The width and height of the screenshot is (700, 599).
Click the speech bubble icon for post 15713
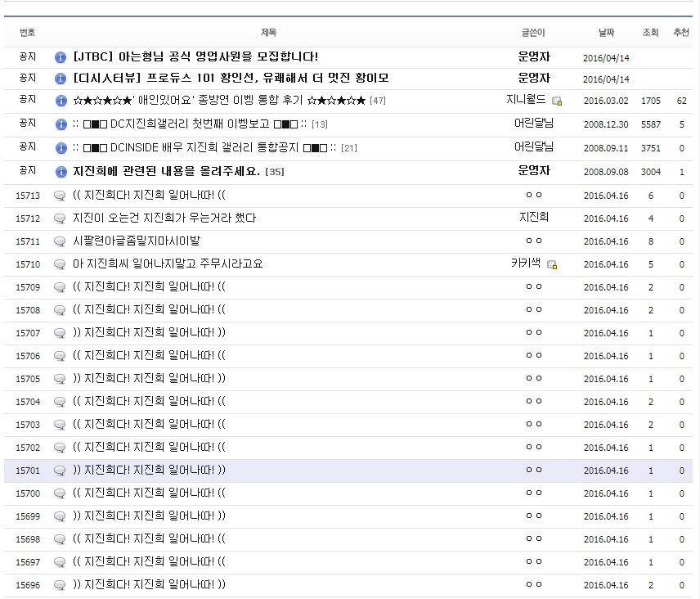[x=60, y=196]
